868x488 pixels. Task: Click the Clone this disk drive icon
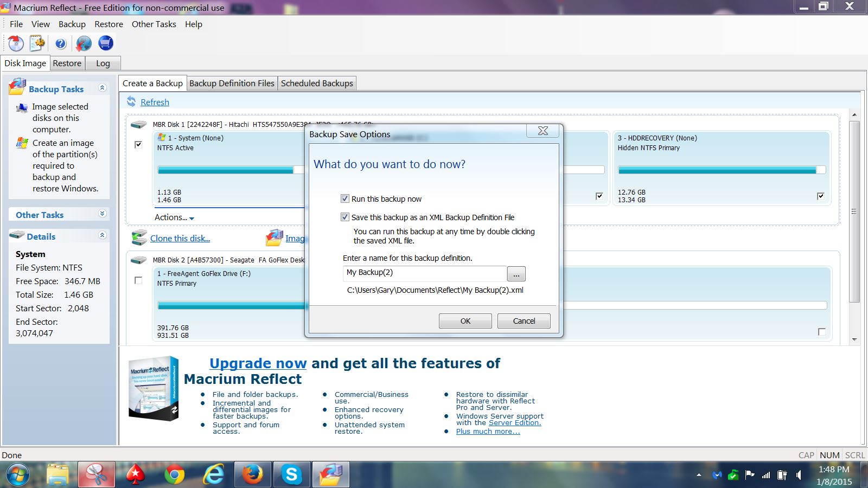coord(139,237)
